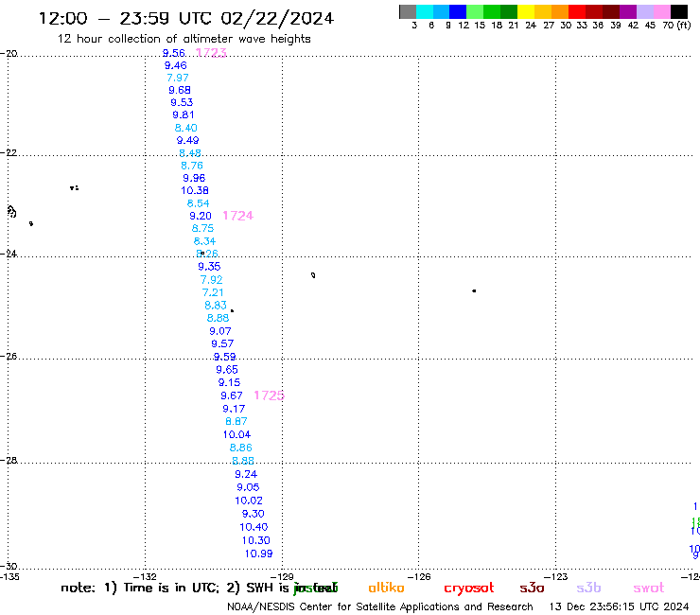700x615 pixels.
Task: Click the 1723 pink time marker
Action: coord(211,53)
